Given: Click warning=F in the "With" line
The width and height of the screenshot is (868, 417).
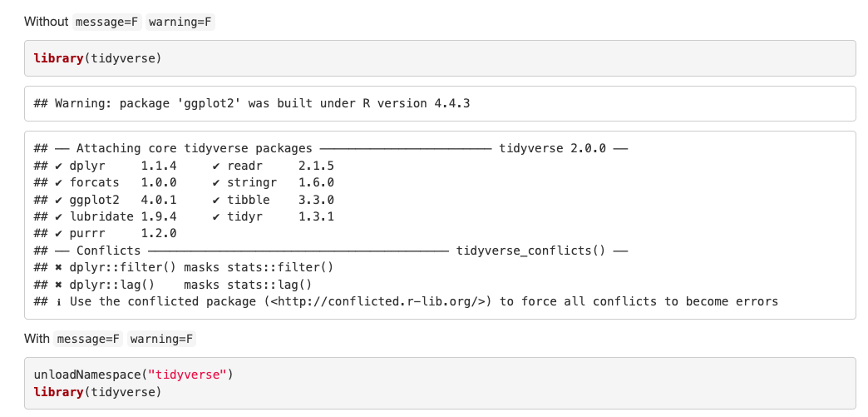Looking at the screenshot, I should pyautogui.click(x=162, y=339).
